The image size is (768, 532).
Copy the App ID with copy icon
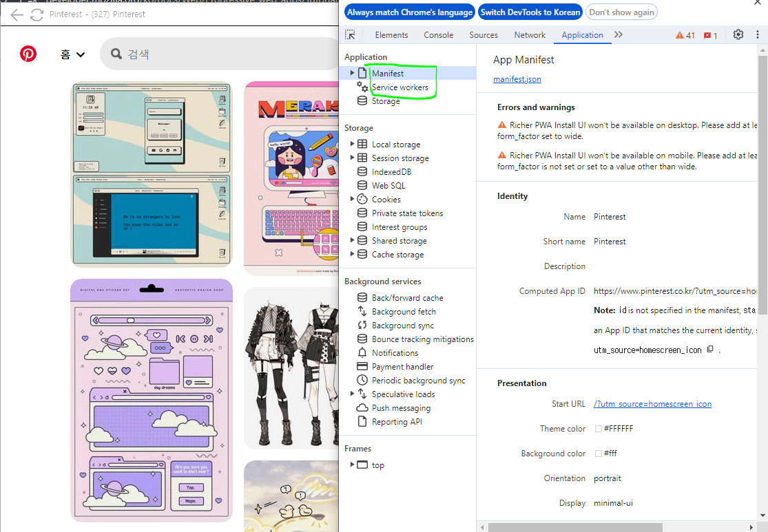710,350
